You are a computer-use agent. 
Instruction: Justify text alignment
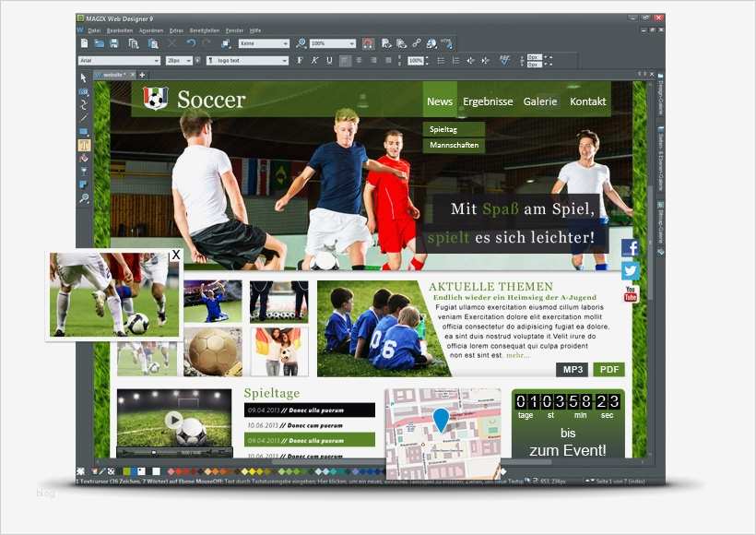(389, 60)
